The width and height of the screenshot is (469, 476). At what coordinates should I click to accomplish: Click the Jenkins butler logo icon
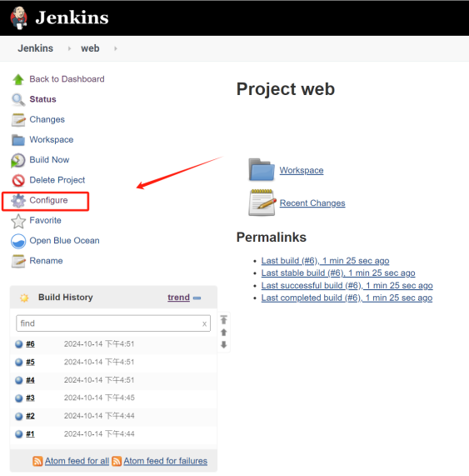(19, 18)
